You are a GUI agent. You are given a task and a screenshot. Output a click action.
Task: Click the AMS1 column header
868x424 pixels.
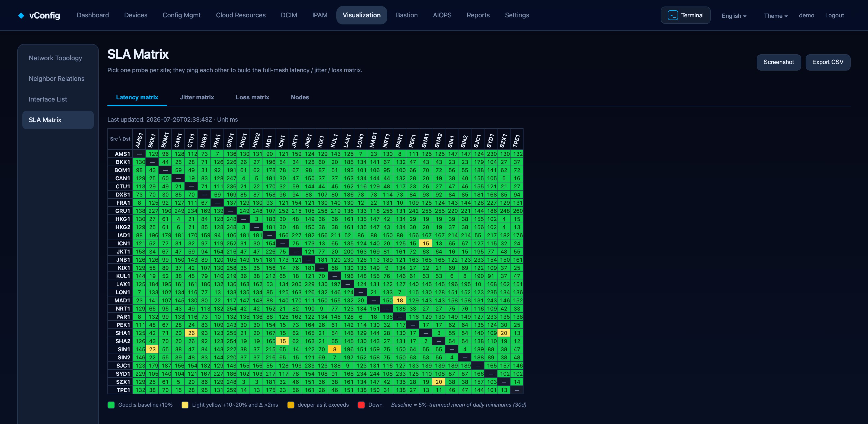(139, 139)
